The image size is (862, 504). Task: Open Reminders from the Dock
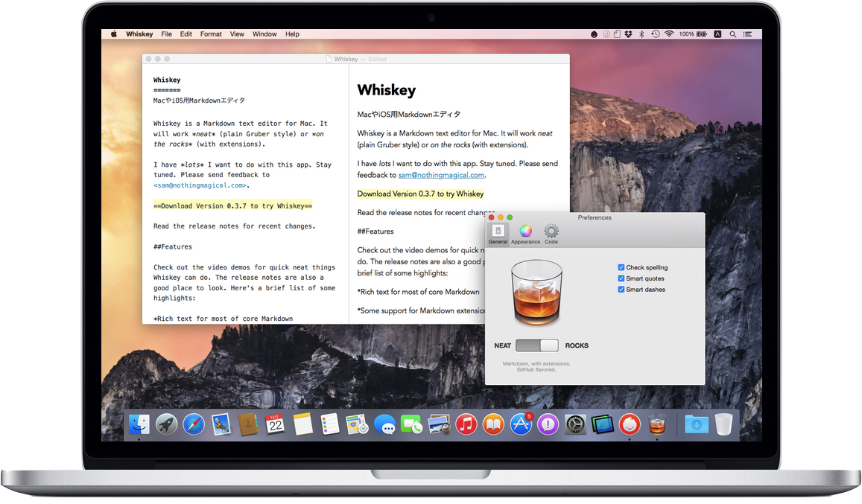pyautogui.click(x=330, y=424)
